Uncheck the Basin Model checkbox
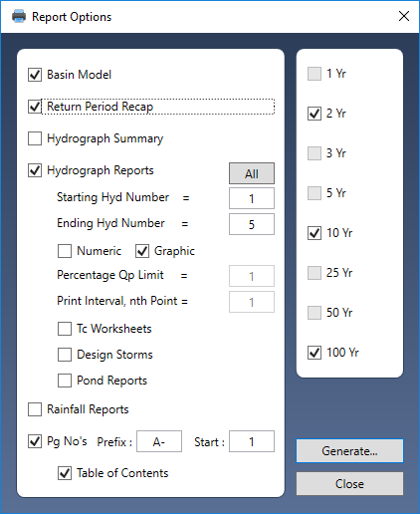 pos(35,75)
